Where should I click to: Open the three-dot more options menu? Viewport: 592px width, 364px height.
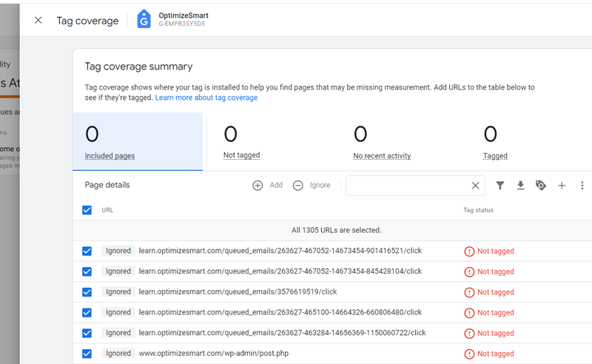click(582, 186)
